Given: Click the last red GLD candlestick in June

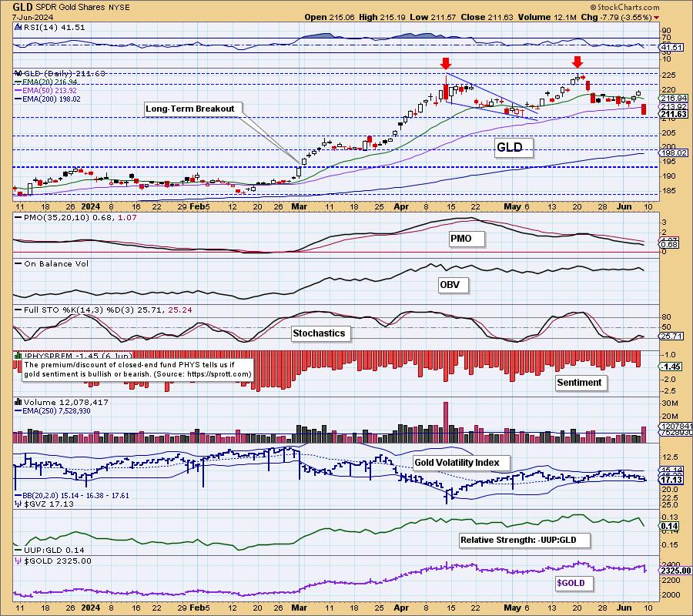Looking at the screenshot, I should (644, 109).
